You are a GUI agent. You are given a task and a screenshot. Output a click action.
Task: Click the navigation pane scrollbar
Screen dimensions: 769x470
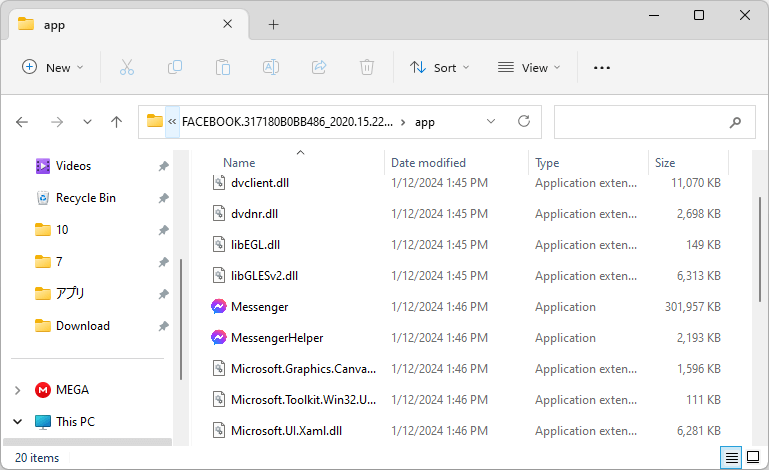point(181,319)
